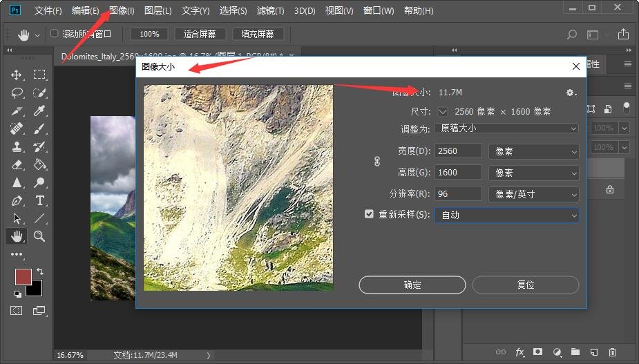Select the Pen tool
639x364 pixels.
click(17, 200)
